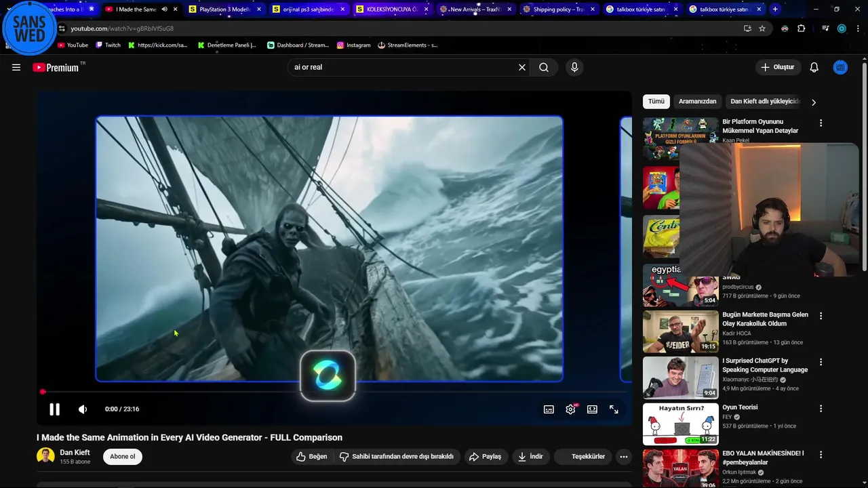Enter fullscreen video mode
This screenshot has width=868, height=488.
click(x=614, y=409)
